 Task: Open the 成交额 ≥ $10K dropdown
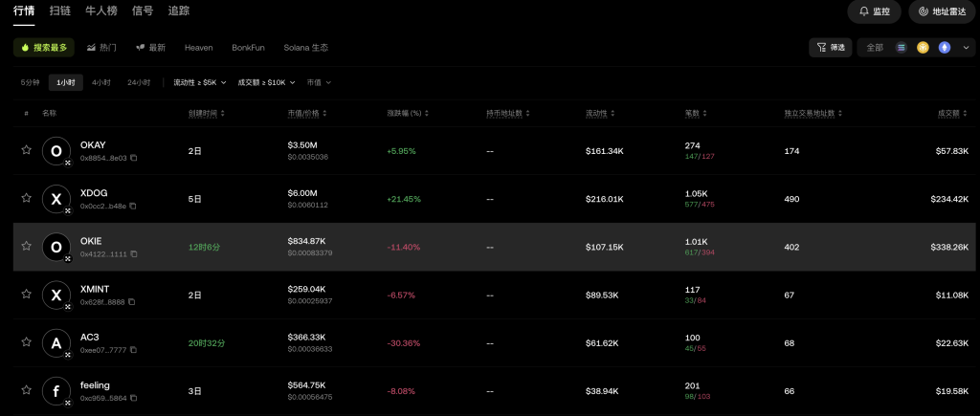(266, 82)
